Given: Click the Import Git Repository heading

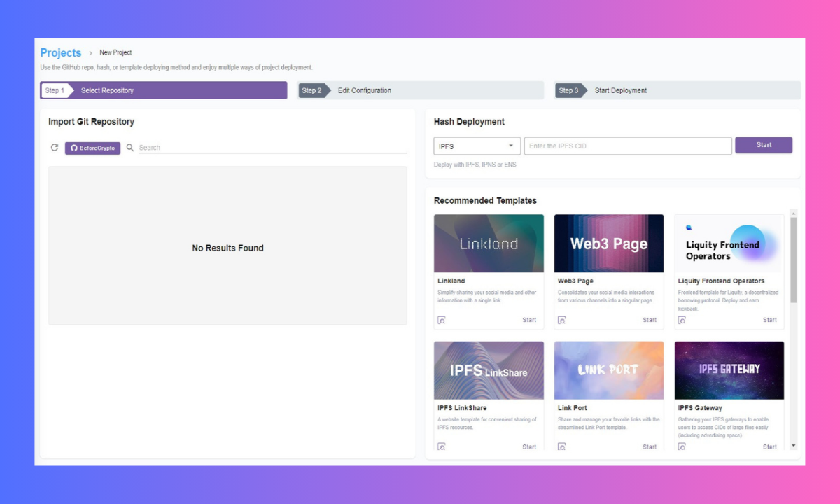Looking at the screenshot, I should (91, 122).
